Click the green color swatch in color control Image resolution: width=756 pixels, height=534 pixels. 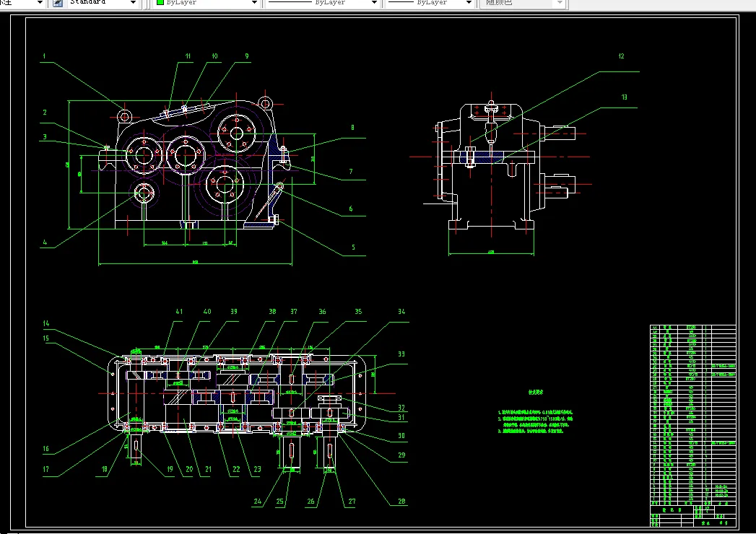coord(160,2)
